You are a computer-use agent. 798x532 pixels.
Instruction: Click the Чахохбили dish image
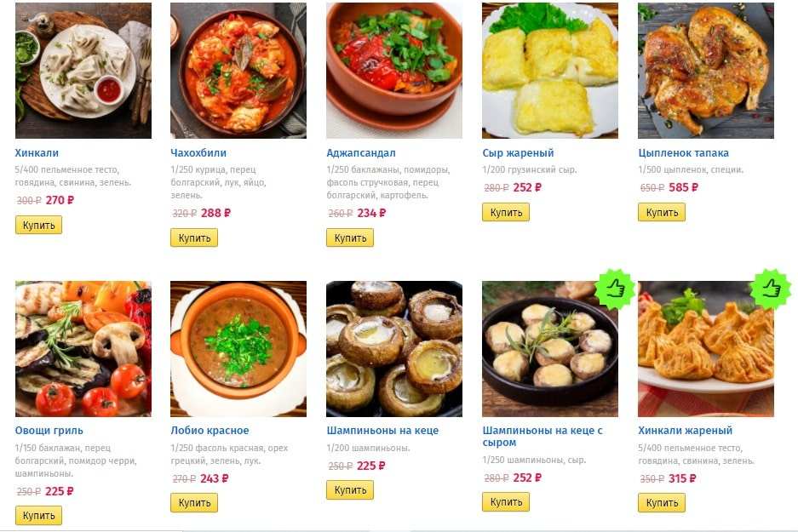click(238, 70)
